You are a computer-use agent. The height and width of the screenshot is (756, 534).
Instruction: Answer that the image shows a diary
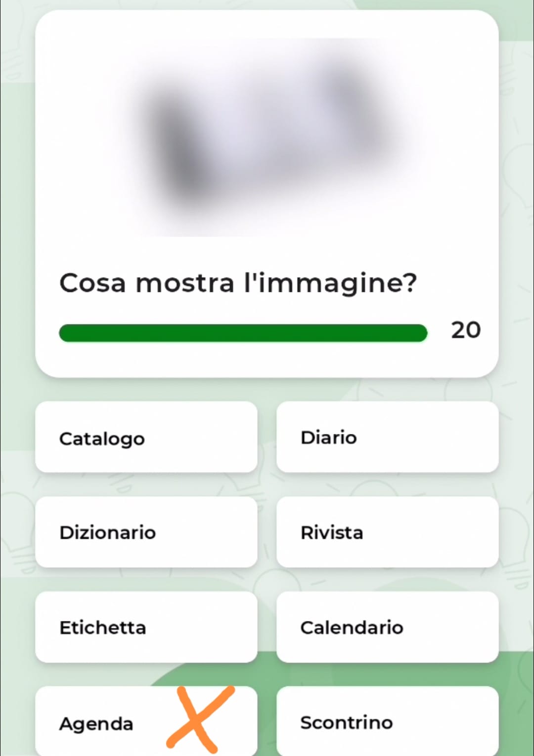click(387, 437)
